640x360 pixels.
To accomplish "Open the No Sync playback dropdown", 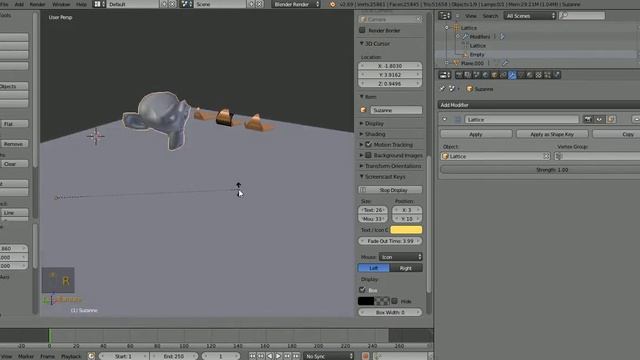I will coord(328,356).
